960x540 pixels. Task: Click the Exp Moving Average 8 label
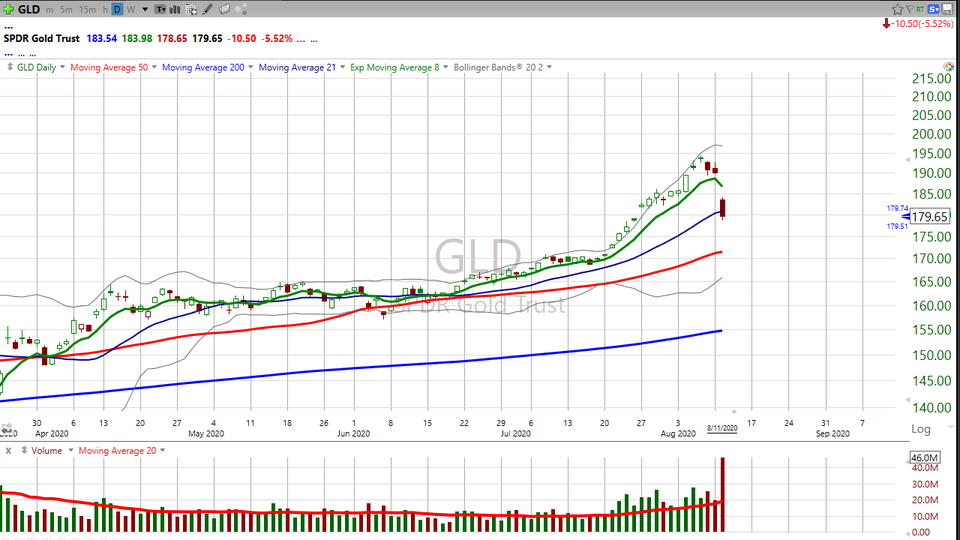[x=398, y=67]
